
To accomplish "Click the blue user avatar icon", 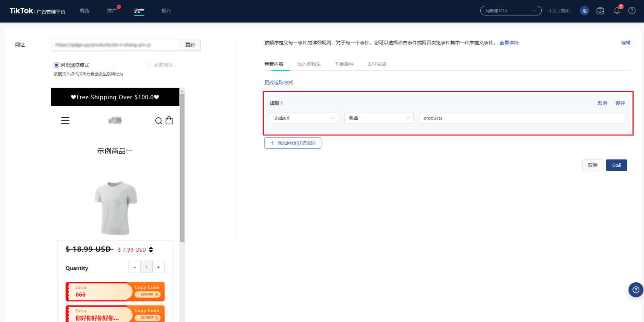I will (584, 11).
